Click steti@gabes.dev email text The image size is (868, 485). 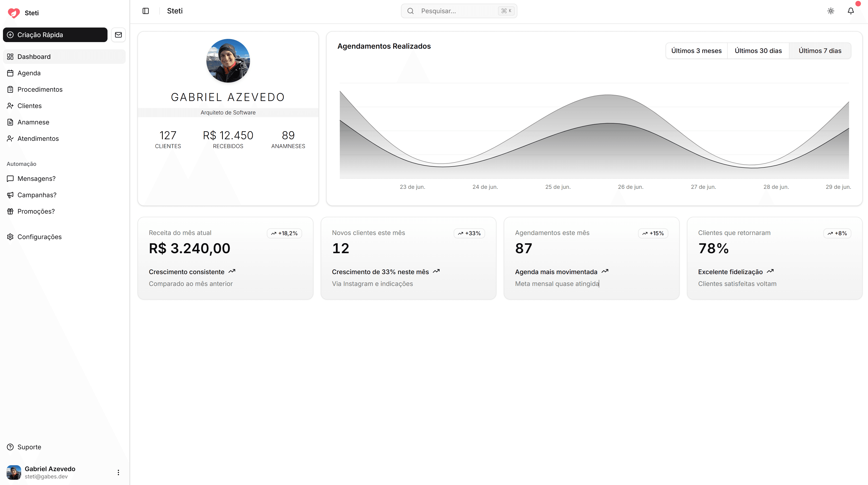[x=46, y=477]
